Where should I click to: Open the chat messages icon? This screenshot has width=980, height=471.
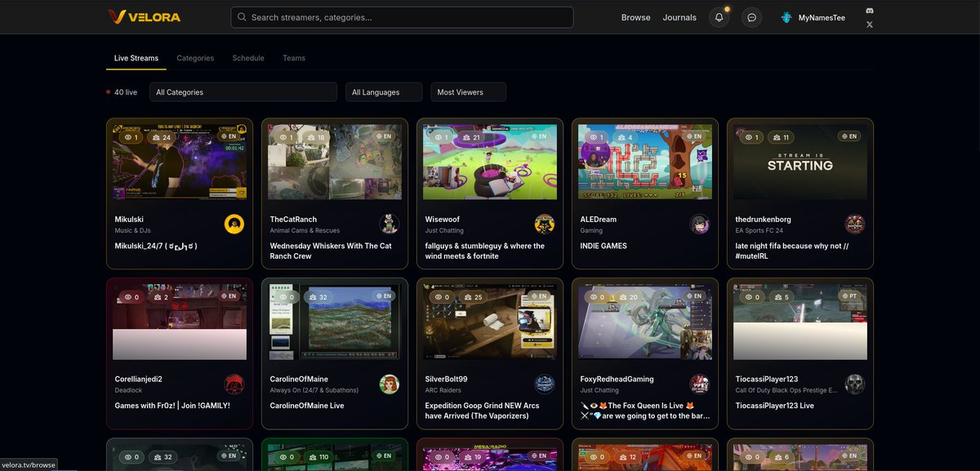(751, 17)
